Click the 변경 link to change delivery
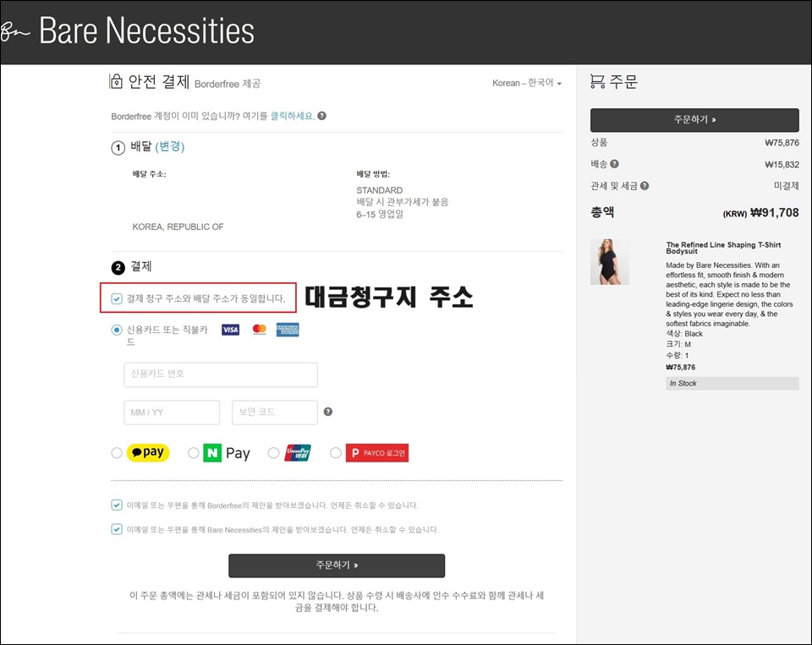The width and height of the screenshot is (812, 645). tap(170, 146)
